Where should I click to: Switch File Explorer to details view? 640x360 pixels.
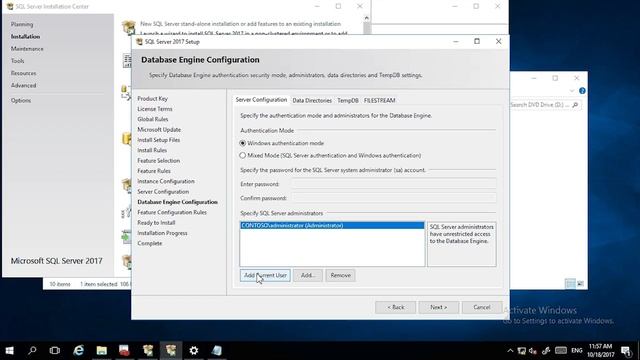(570, 283)
